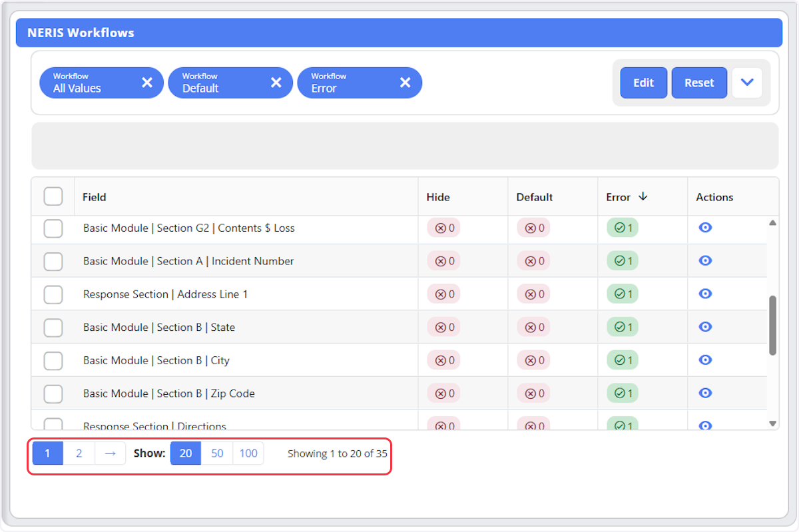Screen dimensions: 799x532
Task: Select 'Basic Module | Section G2 | Contents $ Loss' text
Action: tap(189, 228)
